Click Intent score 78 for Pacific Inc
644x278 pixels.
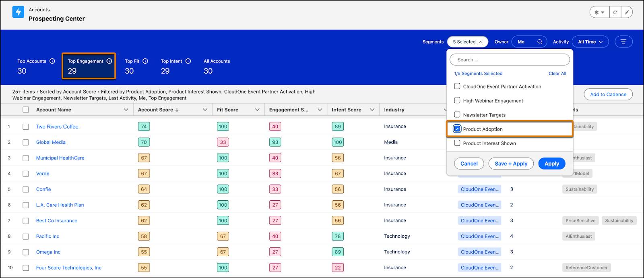click(338, 237)
